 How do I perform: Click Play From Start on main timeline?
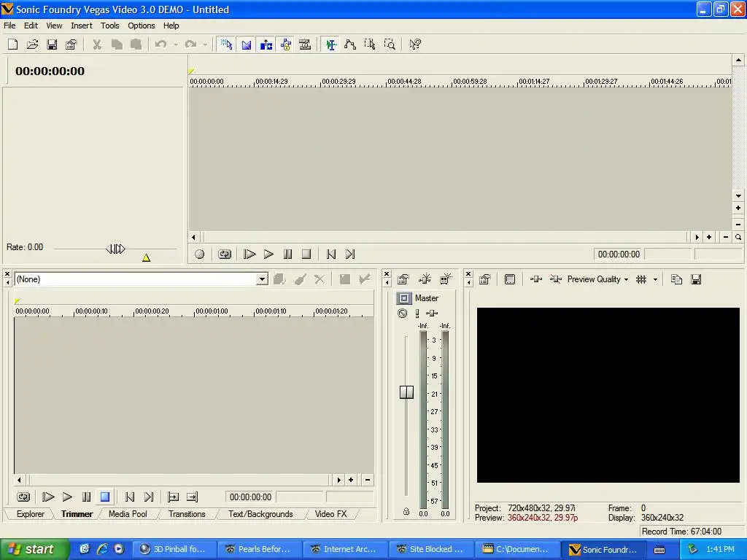pos(249,254)
